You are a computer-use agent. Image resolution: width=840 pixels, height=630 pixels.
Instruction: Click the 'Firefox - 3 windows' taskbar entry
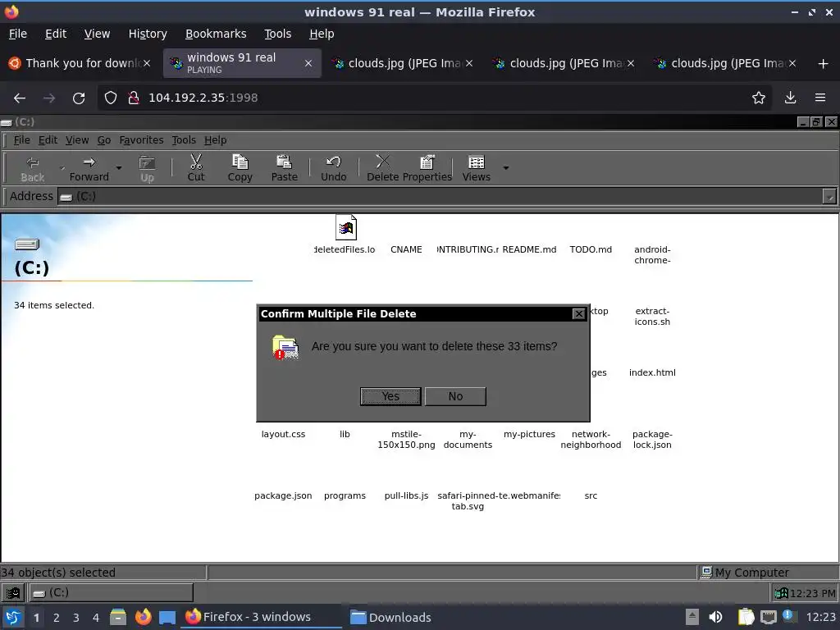point(262,617)
